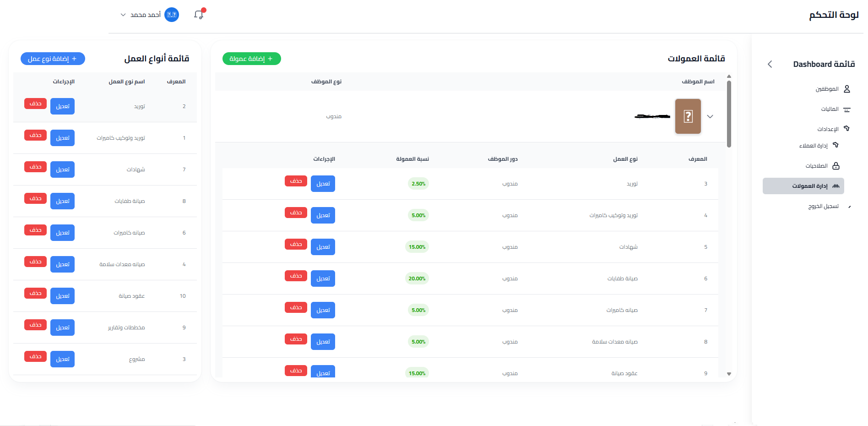The height and width of the screenshot is (426, 868).
Task: Delete the صيانة طفايات work type row
Action: click(x=35, y=198)
